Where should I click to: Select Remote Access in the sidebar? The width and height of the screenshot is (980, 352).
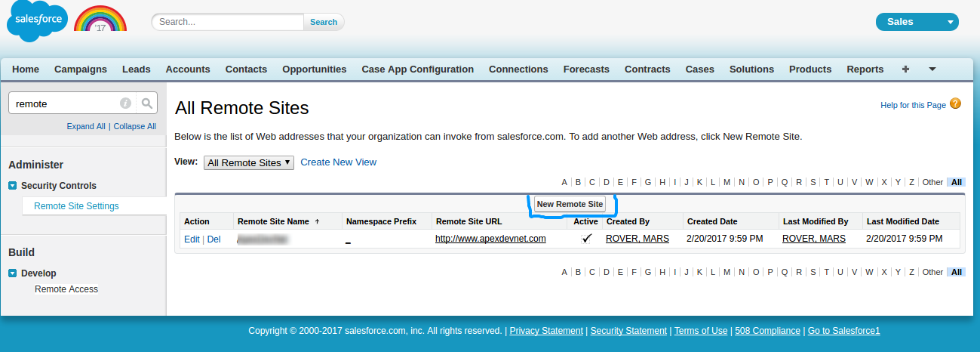click(x=66, y=289)
